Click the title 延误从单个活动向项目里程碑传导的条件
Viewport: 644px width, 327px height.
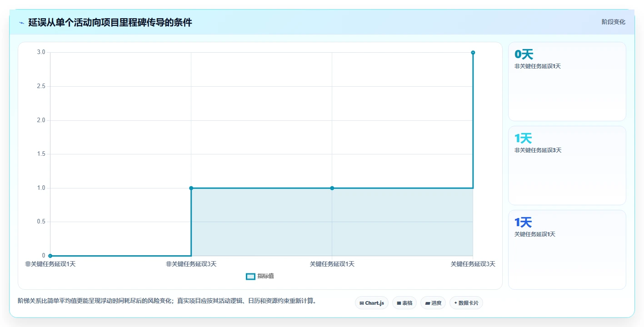pyautogui.click(x=110, y=22)
